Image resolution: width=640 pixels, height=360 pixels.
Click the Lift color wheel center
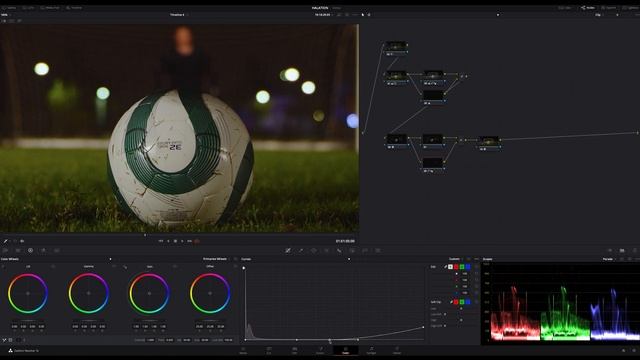[28, 293]
